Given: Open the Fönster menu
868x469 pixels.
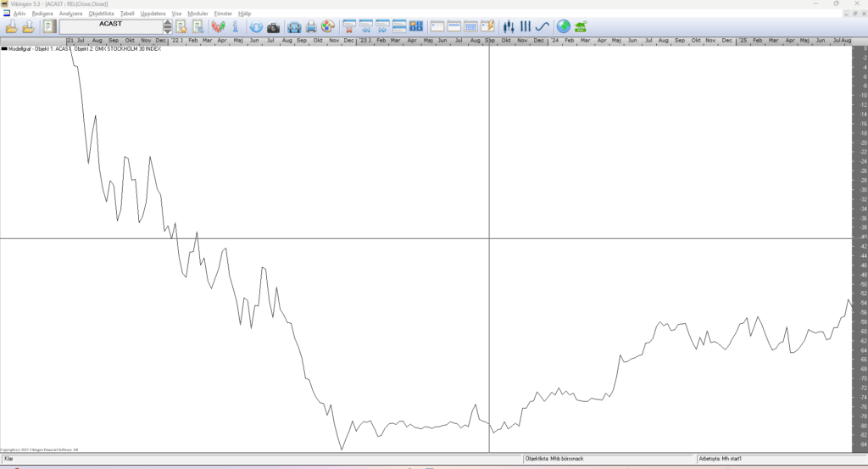Looking at the screenshot, I should (223, 14).
